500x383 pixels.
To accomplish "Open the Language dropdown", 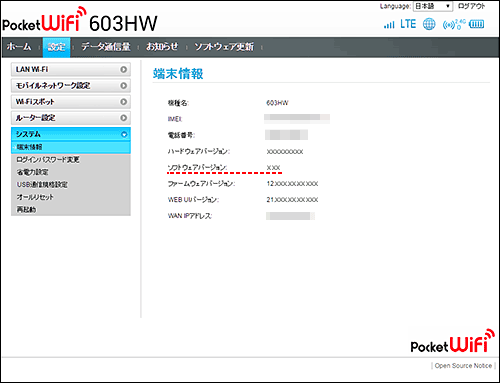I will pyautogui.click(x=433, y=6).
